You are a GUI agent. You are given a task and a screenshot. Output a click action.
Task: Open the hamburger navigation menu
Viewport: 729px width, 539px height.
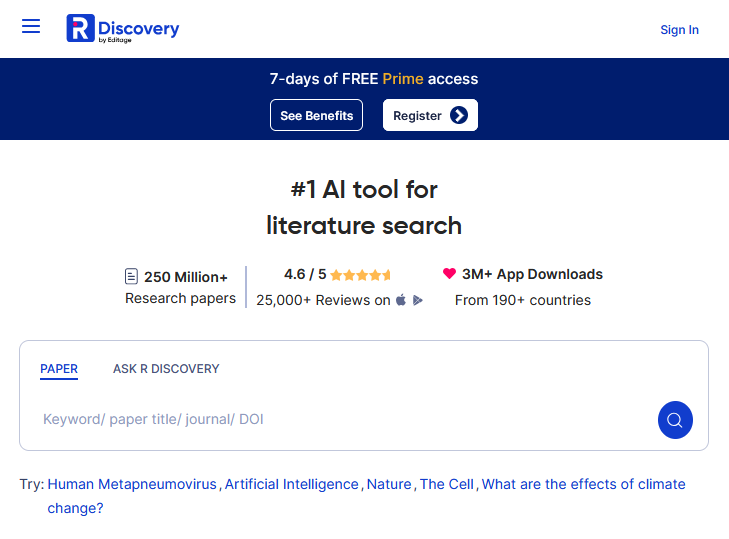tap(31, 26)
